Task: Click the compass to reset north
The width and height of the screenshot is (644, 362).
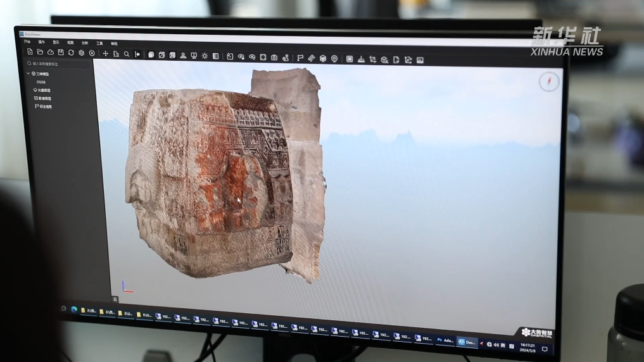Action: click(549, 82)
